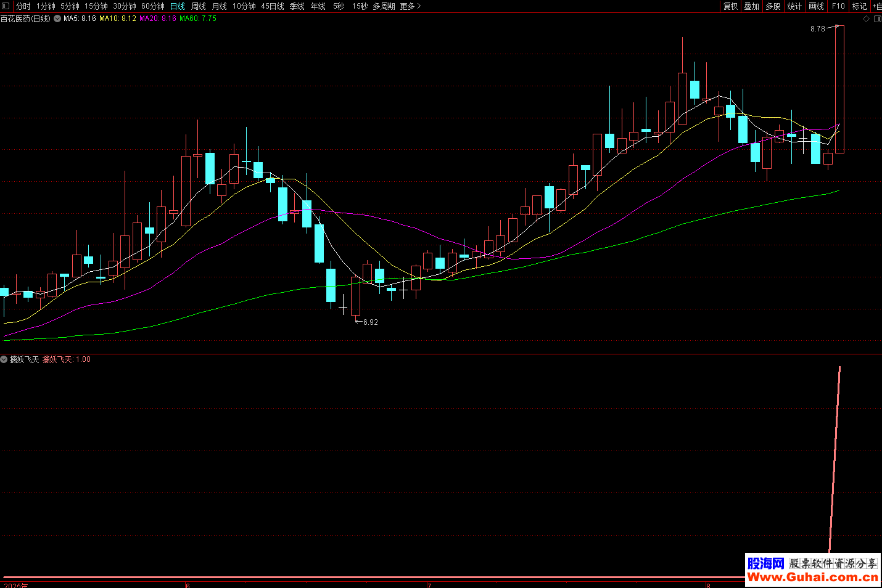Switch to 季线 quarterly chart
The width and height of the screenshot is (882, 588).
[x=297, y=6]
